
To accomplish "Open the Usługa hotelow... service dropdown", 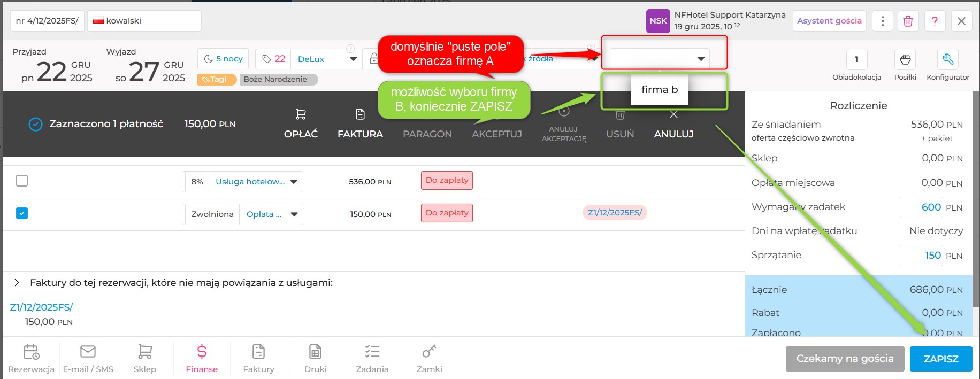I will click(x=256, y=182).
